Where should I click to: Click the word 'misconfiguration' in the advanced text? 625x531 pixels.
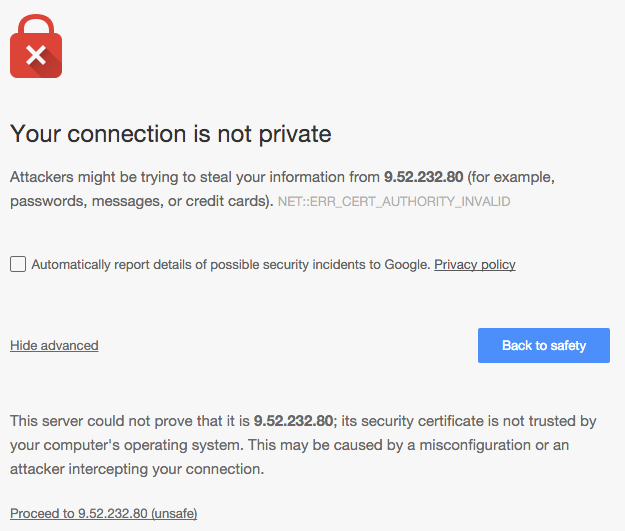point(521,445)
